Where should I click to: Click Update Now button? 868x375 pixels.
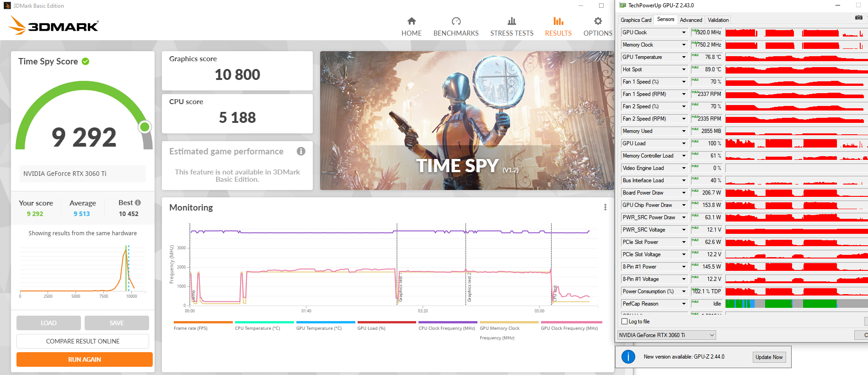(769, 357)
